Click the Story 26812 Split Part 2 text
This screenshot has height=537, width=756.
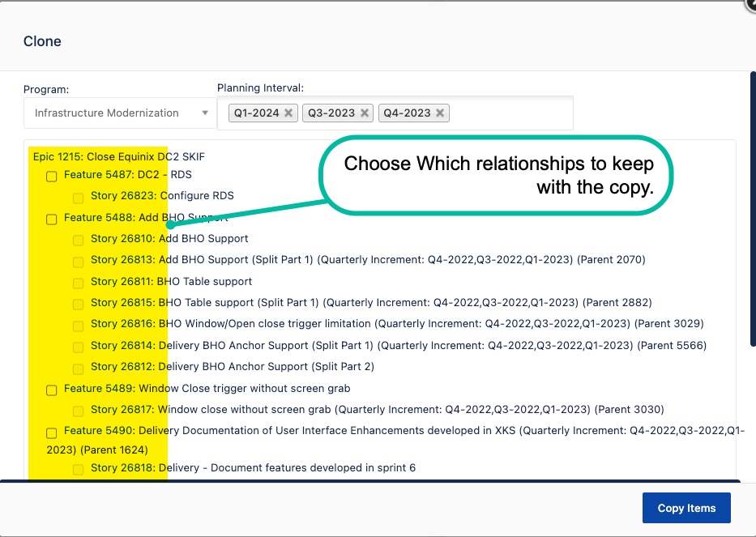tap(233, 367)
